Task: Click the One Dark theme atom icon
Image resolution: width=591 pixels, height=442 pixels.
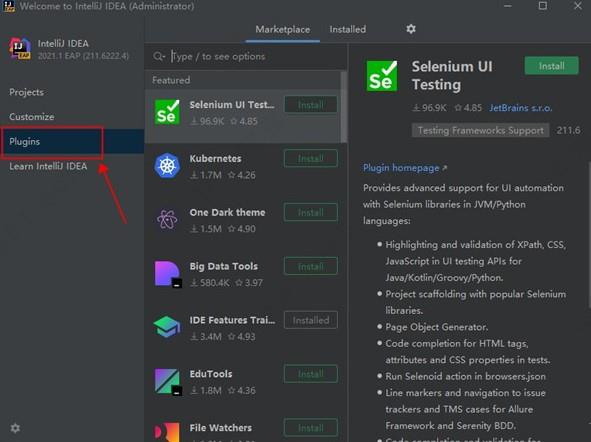Action: (x=167, y=219)
